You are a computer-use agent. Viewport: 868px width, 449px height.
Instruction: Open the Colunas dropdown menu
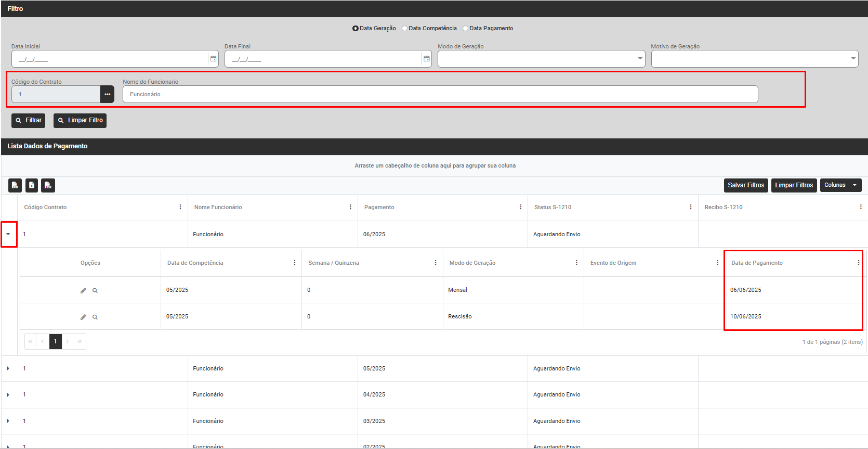pos(840,185)
